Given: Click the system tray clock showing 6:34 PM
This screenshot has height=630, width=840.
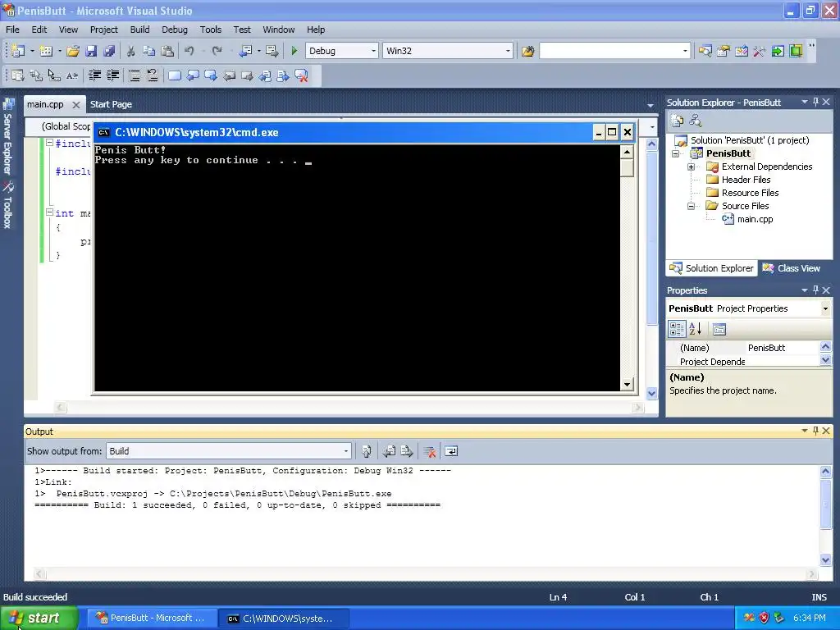Looking at the screenshot, I should click(x=810, y=619).
